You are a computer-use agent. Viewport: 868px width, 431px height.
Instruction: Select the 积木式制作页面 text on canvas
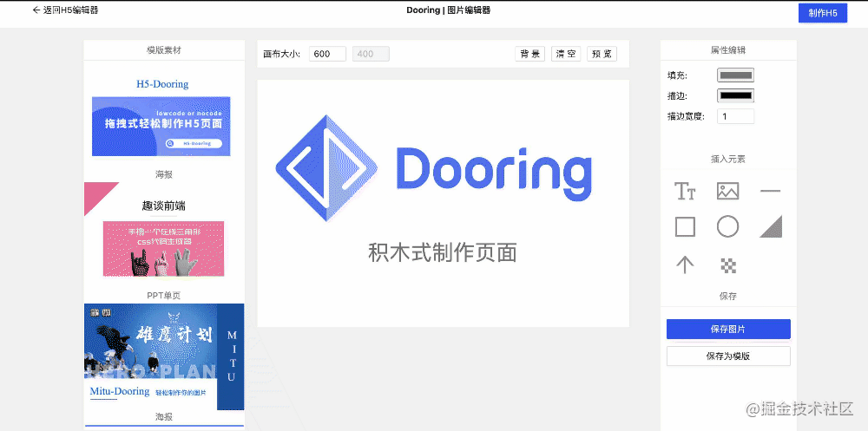pos(443,253)
